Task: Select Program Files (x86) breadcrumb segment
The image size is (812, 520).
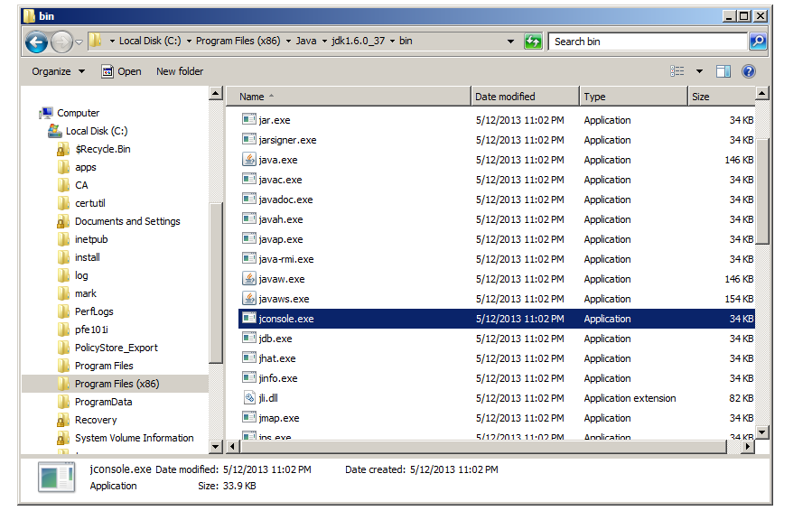Action: click(238, 41)
